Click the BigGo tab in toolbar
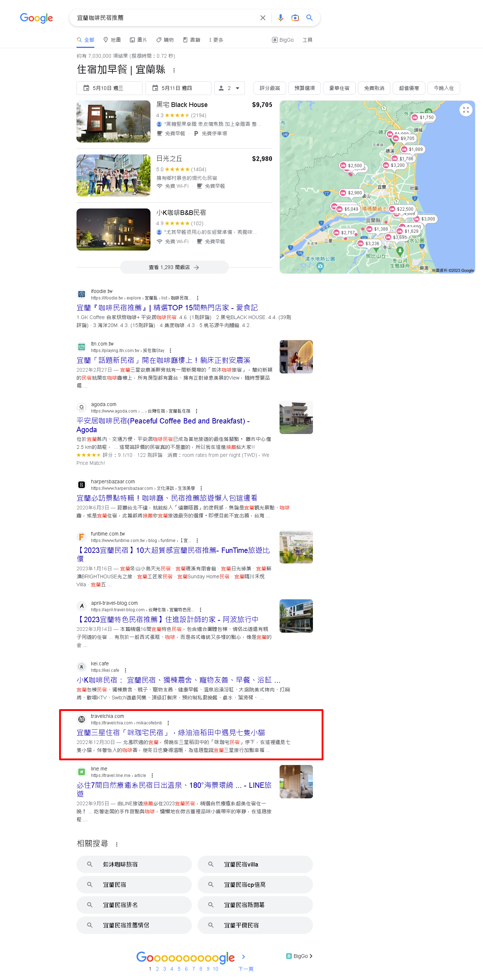483x980 pixels. [x=283, y=40]
